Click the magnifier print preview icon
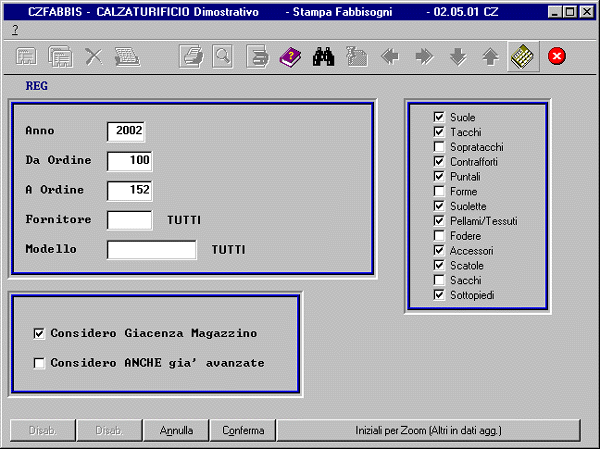 [223, 57]
